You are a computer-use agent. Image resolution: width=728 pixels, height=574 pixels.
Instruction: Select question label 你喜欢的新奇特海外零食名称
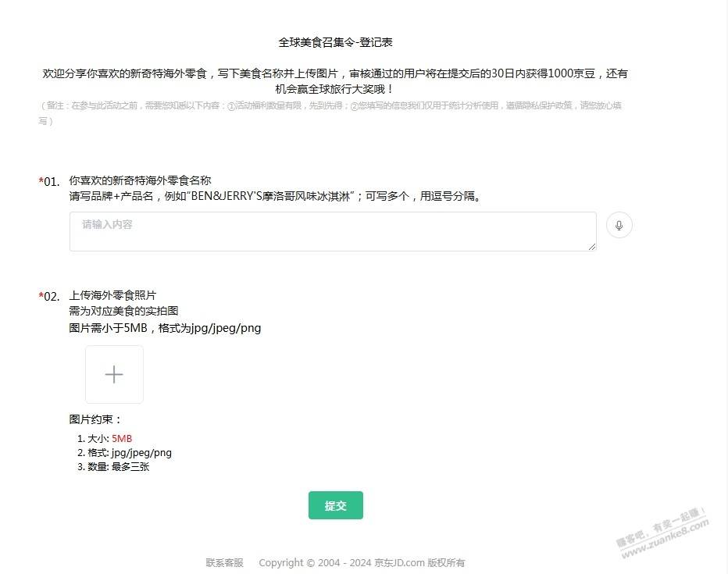140,180
